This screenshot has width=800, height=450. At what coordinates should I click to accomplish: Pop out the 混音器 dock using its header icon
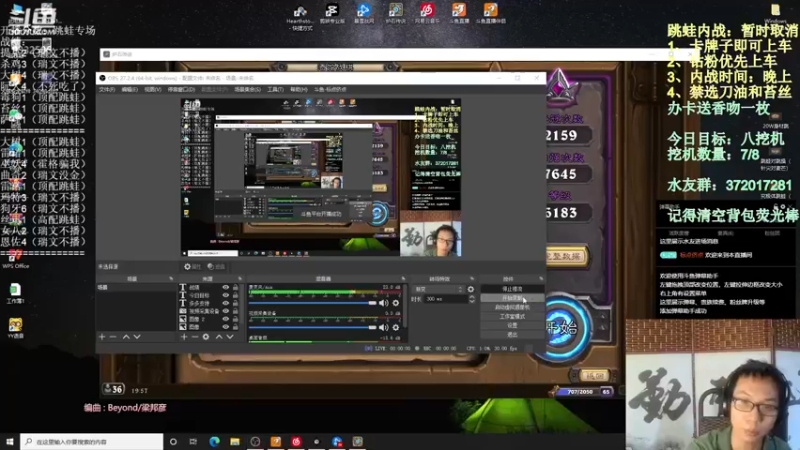pos(403,279)
